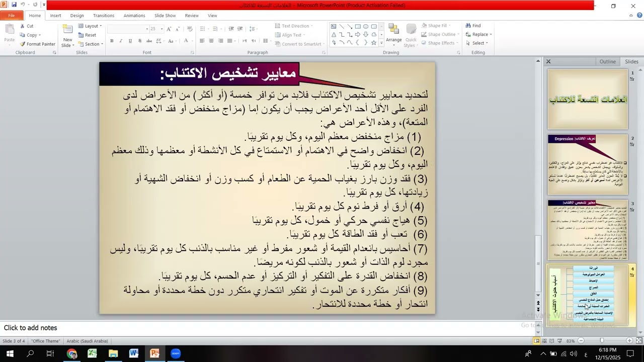This screenshot has width=644, height=362.
Task: Fit slide to current window
Action: pyautogui.click(x=638, y=341)
